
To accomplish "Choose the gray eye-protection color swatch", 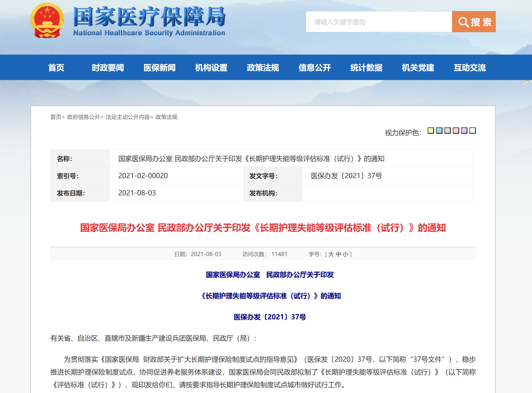I will point(447,130).
